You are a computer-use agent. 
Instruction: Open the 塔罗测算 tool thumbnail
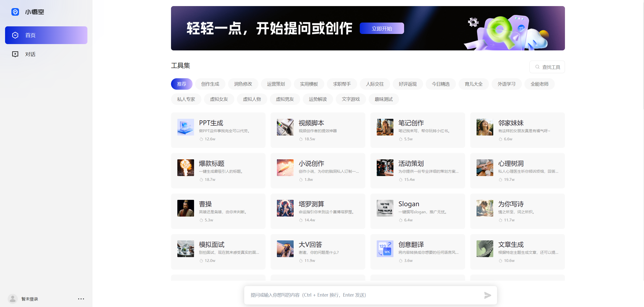click(x=285, y=208)
